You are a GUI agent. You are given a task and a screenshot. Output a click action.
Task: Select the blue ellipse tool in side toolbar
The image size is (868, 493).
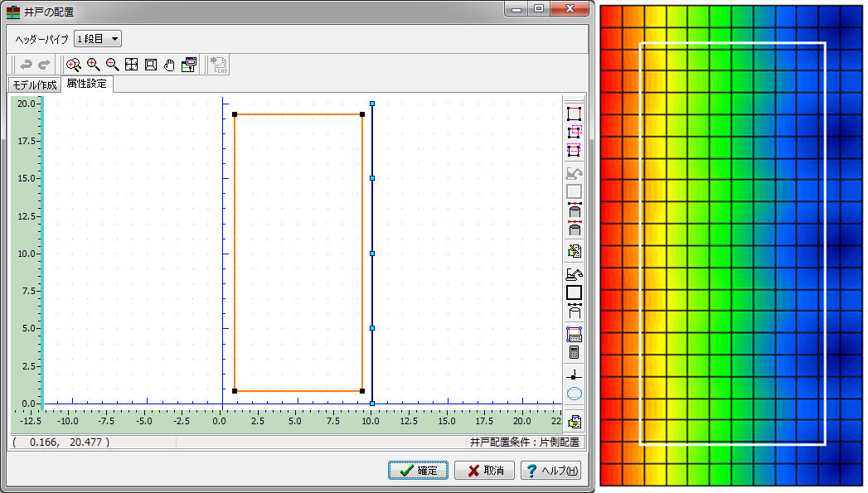[x=574, y=394]
